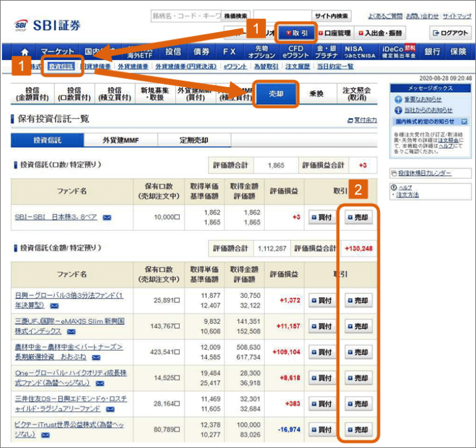Open the 債券 navigation tab
Screen dimensions: 476x448
click(201, 51)
